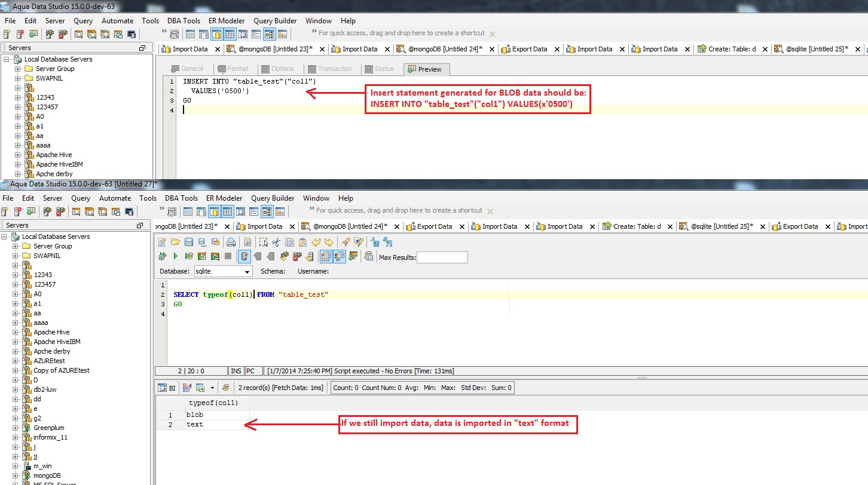
Task: Open the Query menu in bottom window
Action: tap(81, 198)
